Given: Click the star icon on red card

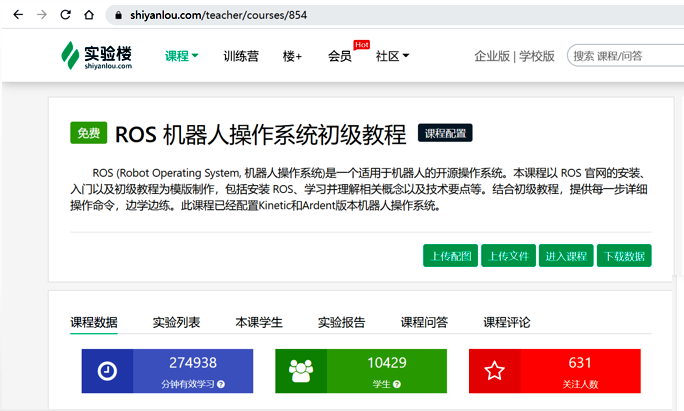Looking at the screenshot, I should [x=495, y=371].
